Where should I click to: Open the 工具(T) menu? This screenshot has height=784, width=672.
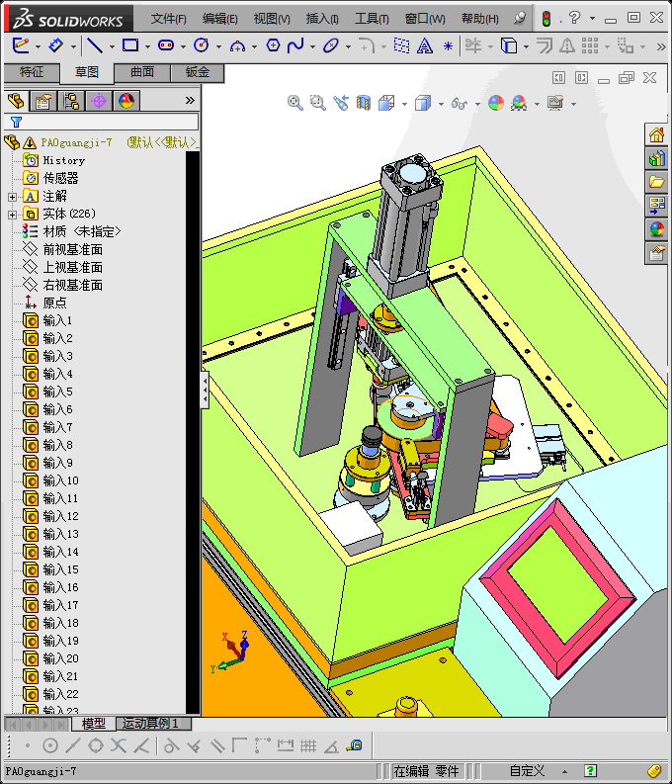pos(372,19)
